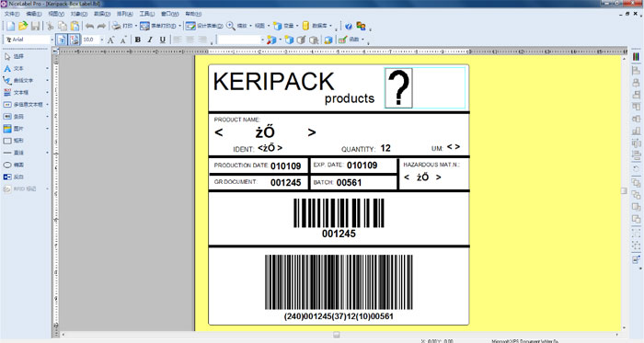Viewport: 644px width, 343px height.
Task: Click the production date value 010109
Action: coord(286,166)
